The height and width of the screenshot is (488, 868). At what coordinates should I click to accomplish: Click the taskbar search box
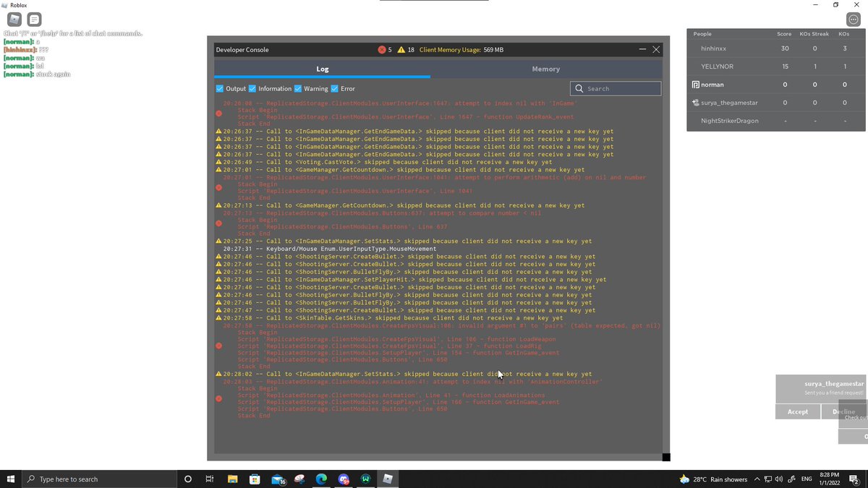pyautogui.click(x=99, y=479)
